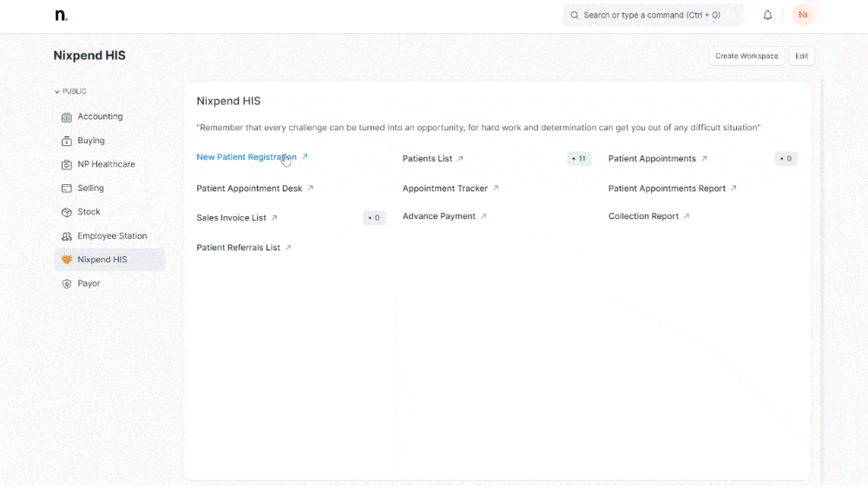868x488 pixels.
Task: Open the Collection Report link
Action: (643, 216)
